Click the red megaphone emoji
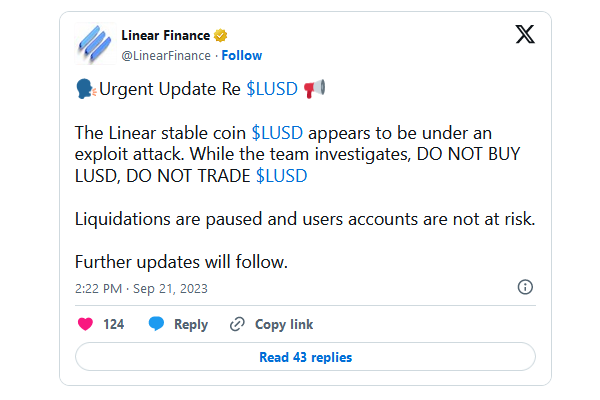600x400 pixels. coord(314,88)
